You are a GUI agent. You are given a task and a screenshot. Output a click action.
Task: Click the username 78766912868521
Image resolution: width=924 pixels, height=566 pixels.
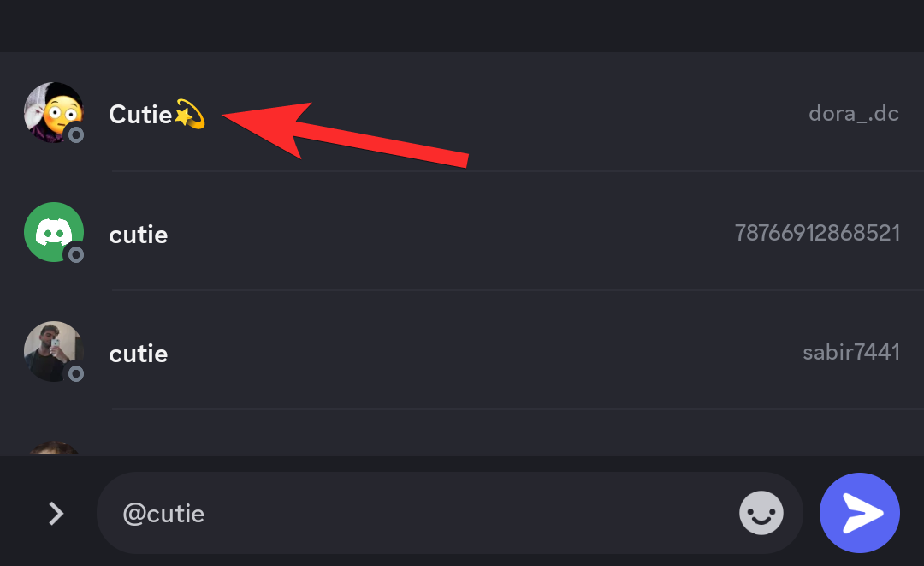[x=817, y=233]
